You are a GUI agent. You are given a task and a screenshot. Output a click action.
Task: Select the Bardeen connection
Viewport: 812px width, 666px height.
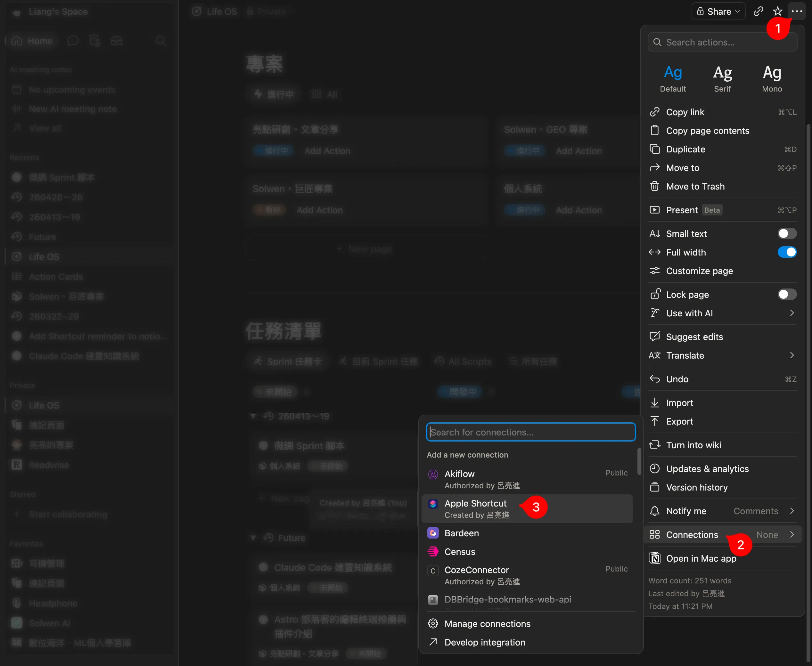tap(527, 533)
